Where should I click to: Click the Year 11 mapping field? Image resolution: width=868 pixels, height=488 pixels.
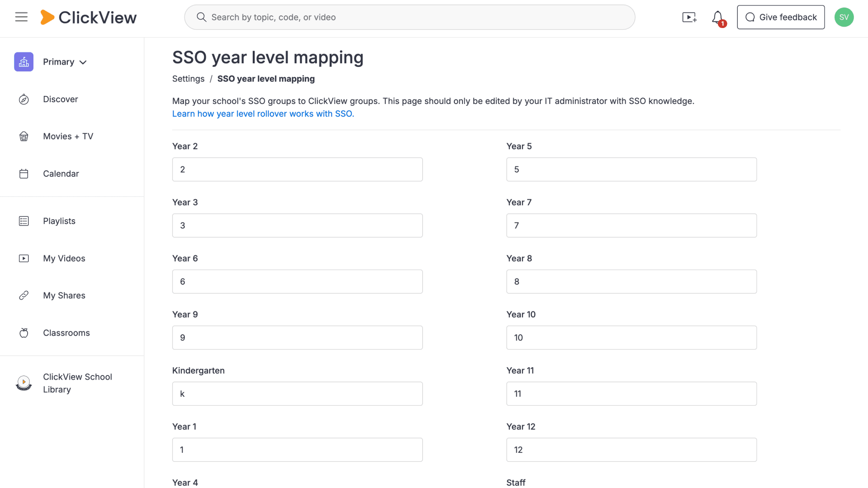632,394
